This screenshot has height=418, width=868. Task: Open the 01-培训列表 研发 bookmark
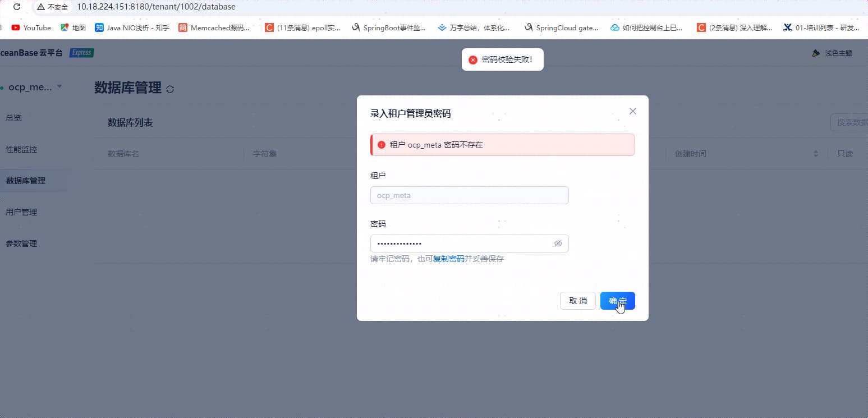point(821,27)
